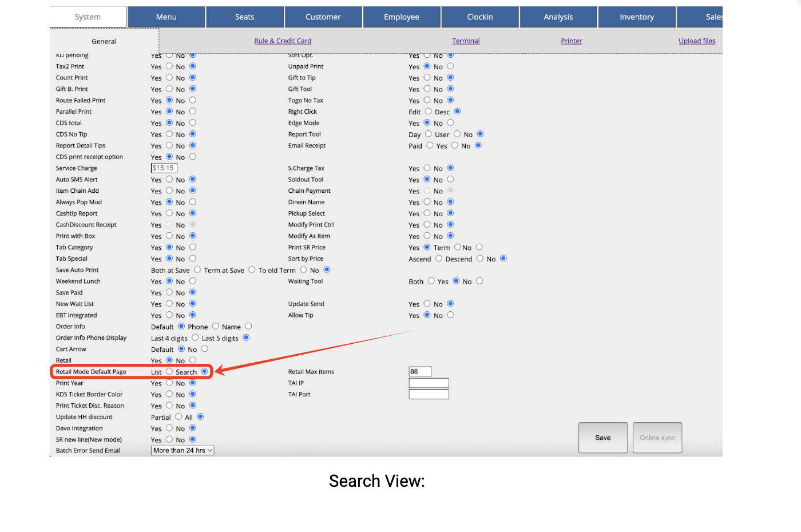The image size is (801, 532).
Task: Set Route Failed Print to No
Action: pyautogui.click(x=193, y=100)
